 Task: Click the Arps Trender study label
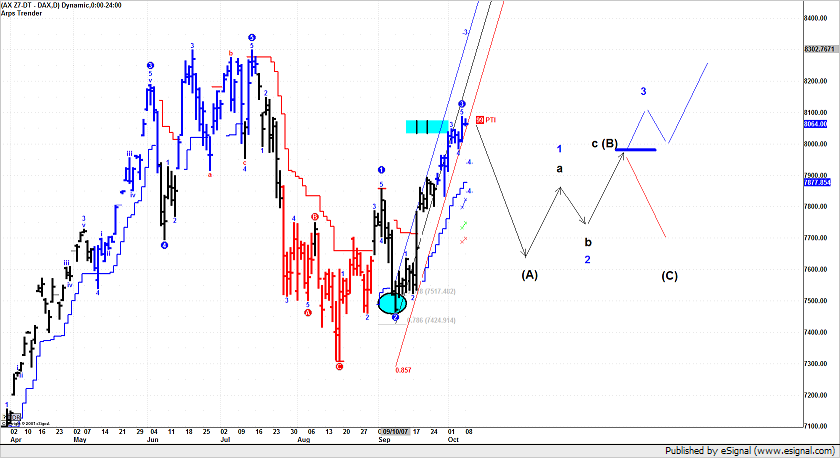21,15
